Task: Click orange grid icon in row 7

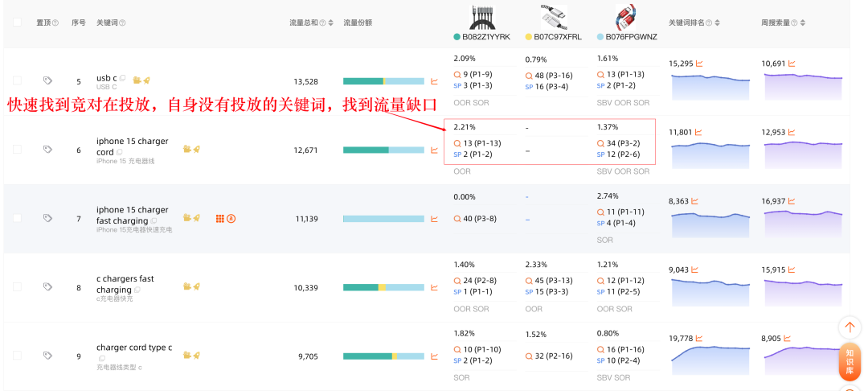Action: pyautogui.click(x=219, y=219)
